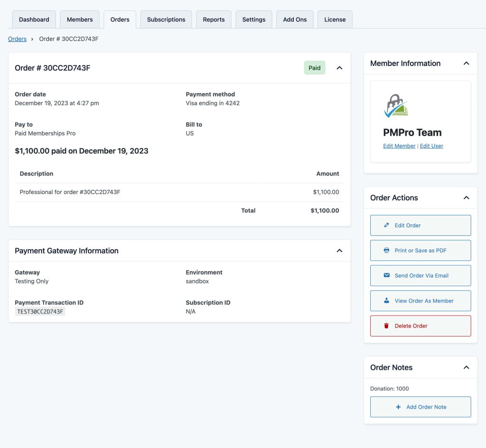Click the pencil icon on Edit Order
This screenshot has height=448, width=486.
tap(386, 225)
